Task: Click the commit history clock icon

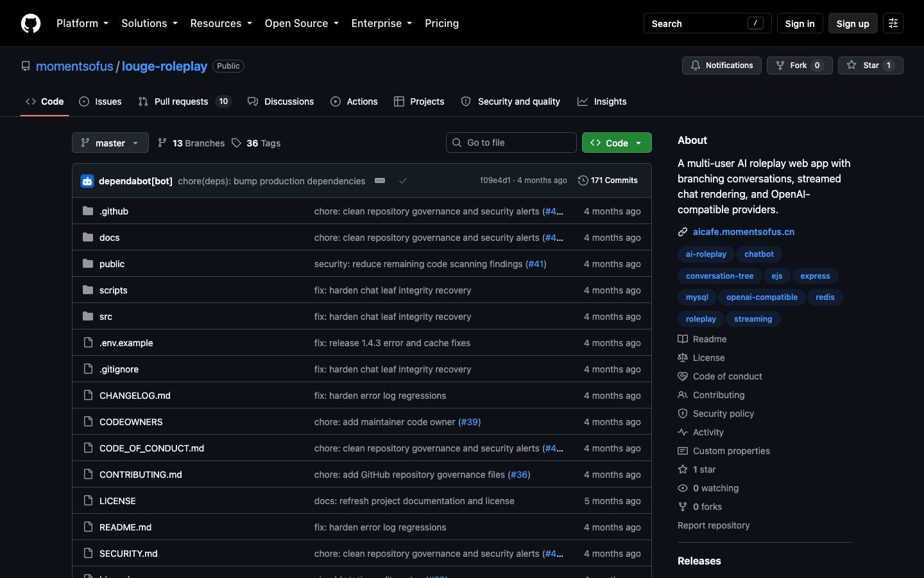Action: pyautogui.click(x=583, y=180)
